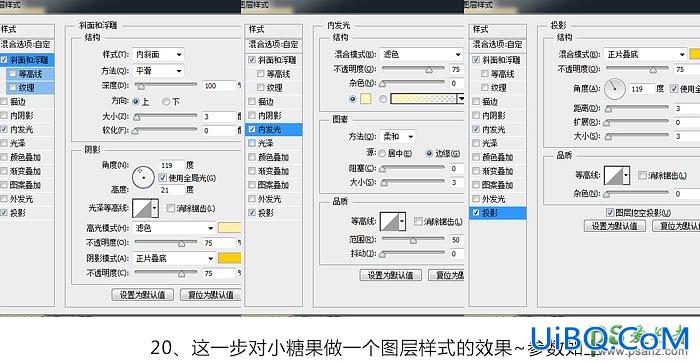
Task: Click the 深度 slider in 斜面和浮雕
Action: click(x=166, y=85)
